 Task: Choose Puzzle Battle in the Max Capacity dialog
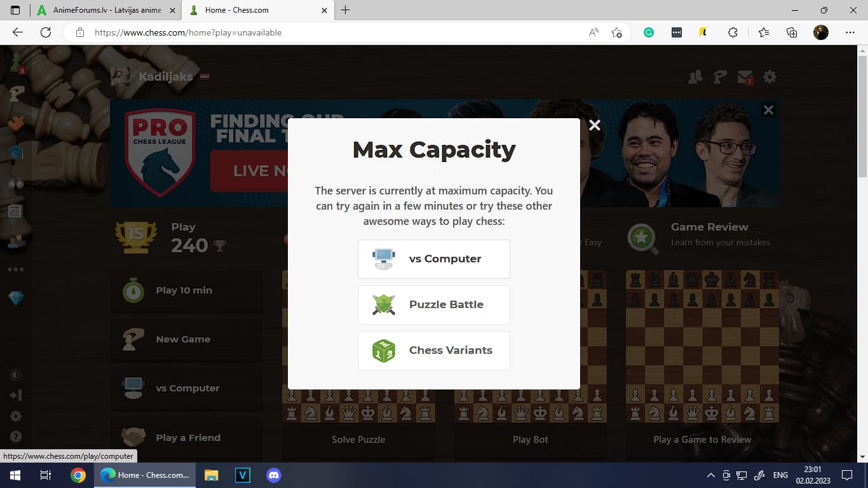(x=433, y=304)
